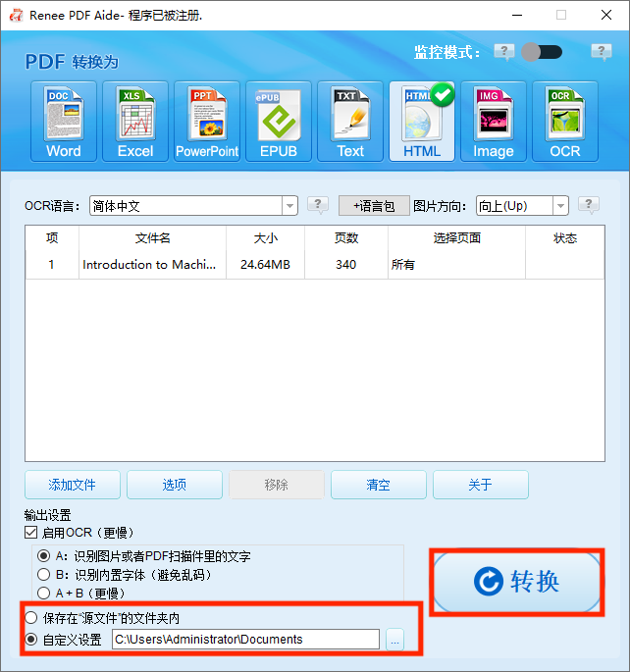Screen dimensions: 630x672
Task: Click the 大小 column header
Action: (x=265, y=237)
